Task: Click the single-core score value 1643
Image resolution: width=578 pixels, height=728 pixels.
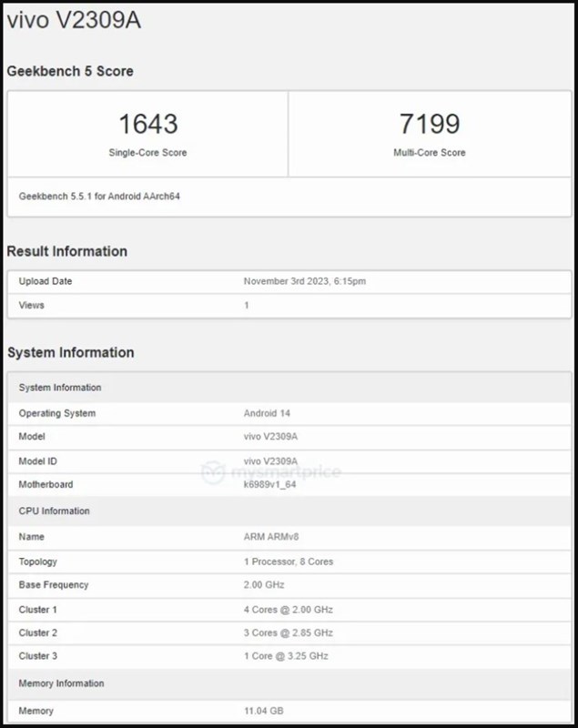Action: (148, 124)
